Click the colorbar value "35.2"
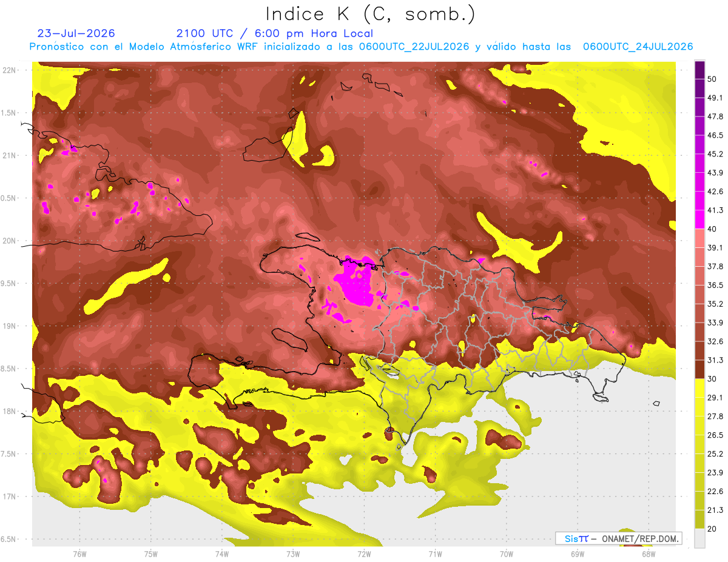The width and height of the screenshot is (728, 562). 715,304
